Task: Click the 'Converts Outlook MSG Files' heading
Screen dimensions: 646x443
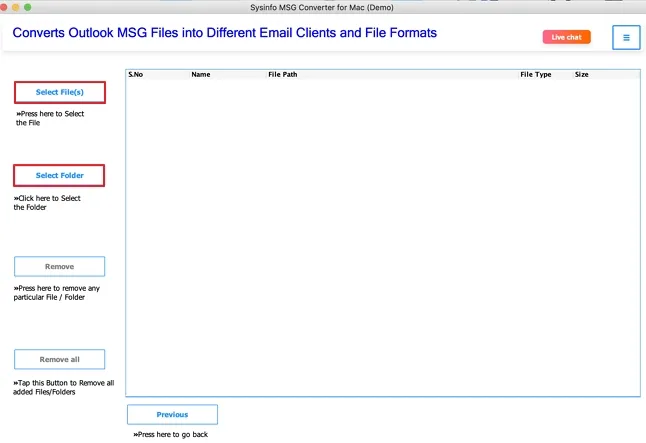Action: click(225, 33)
